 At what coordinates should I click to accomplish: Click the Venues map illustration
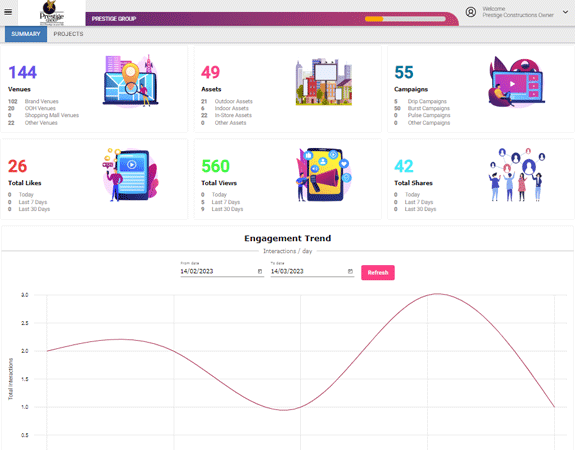[x=131, y=81]
